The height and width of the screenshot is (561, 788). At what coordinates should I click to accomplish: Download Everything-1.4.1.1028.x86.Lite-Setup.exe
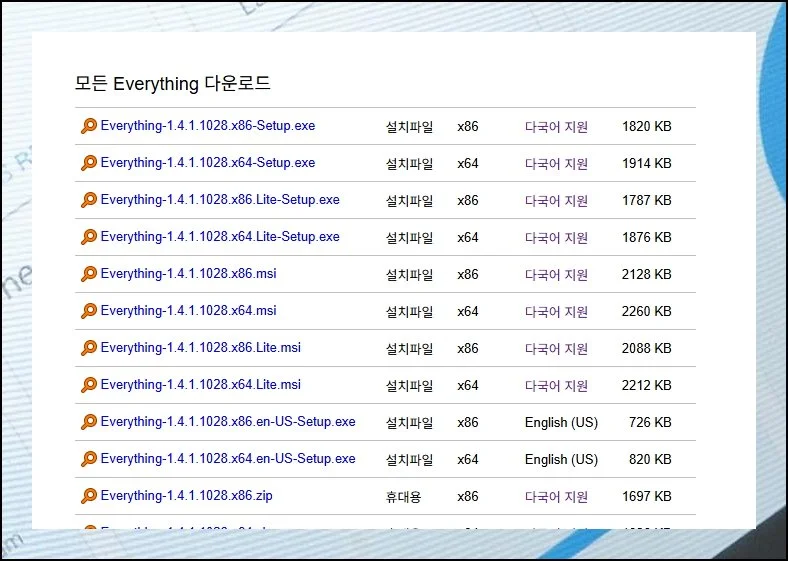pyautogui.click(x=220, y=200)
